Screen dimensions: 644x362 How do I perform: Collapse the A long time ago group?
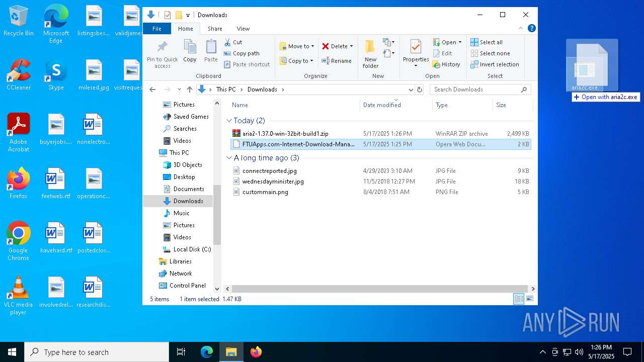click(x=229, y=158)
